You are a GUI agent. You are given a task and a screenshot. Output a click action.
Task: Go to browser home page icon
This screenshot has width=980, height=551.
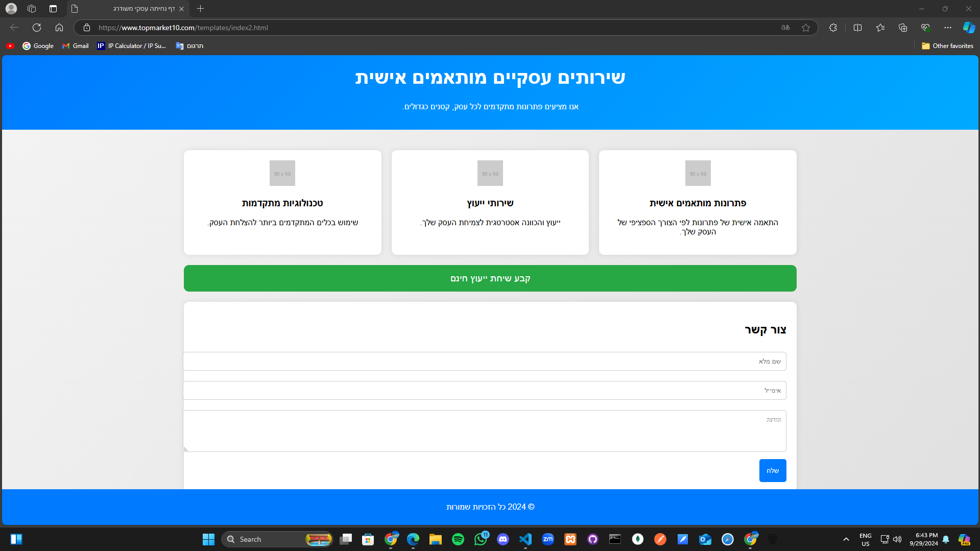(x=59, y=28)
